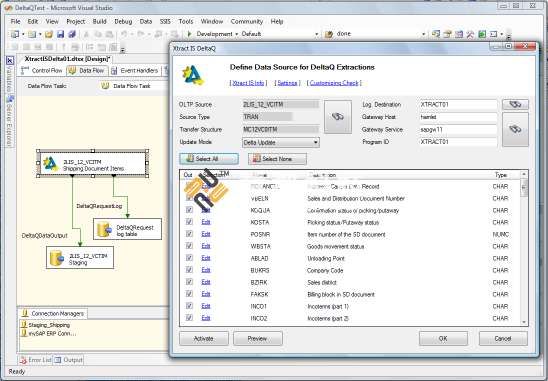The image size is (548, 381).
Task: Click the Xtract IS logo in the dialog
Action: pos(192,75)
